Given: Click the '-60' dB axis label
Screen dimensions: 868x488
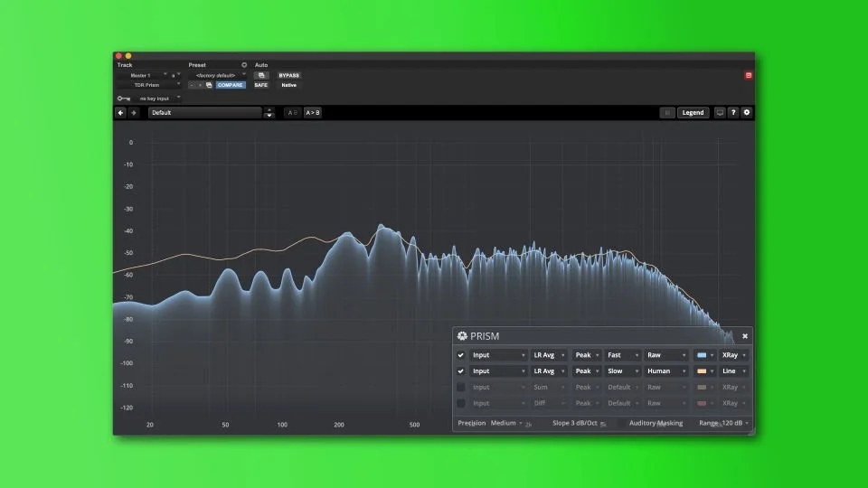Looking at the screenshot, I should 128,275.
